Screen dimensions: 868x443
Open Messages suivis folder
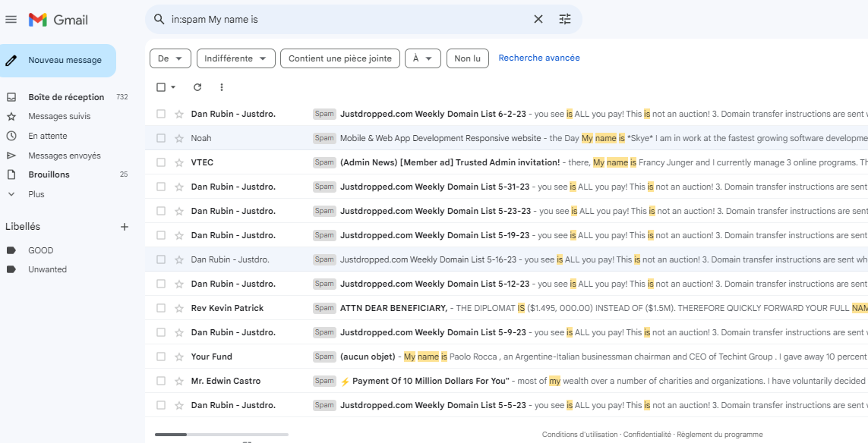[x=59, y=116]
